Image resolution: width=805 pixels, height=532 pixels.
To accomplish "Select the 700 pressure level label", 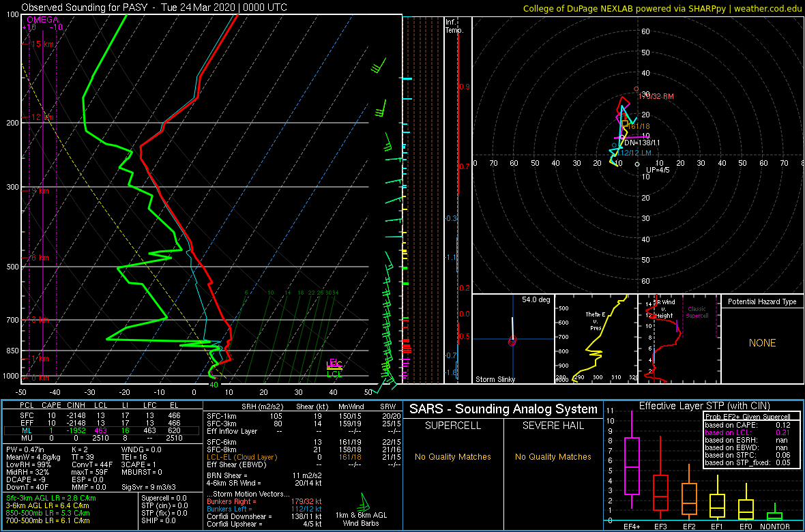I will coord(13,320).
